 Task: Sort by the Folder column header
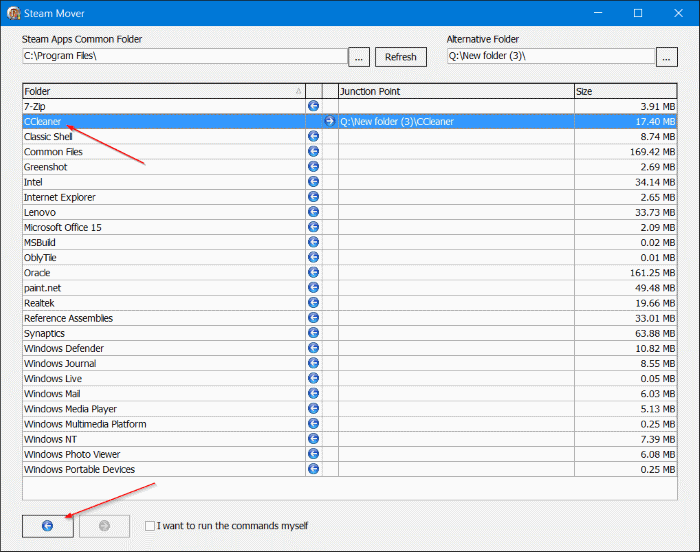[164, 91]
